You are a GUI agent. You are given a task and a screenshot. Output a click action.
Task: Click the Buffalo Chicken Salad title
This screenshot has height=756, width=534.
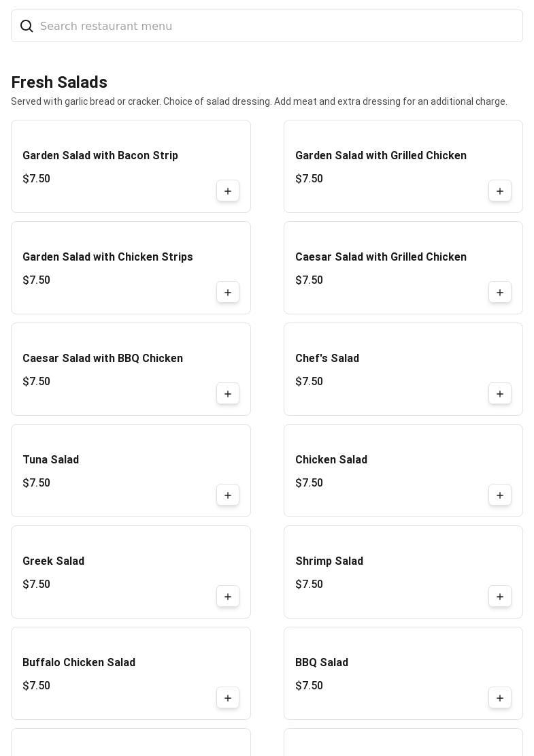pos(79,663)
